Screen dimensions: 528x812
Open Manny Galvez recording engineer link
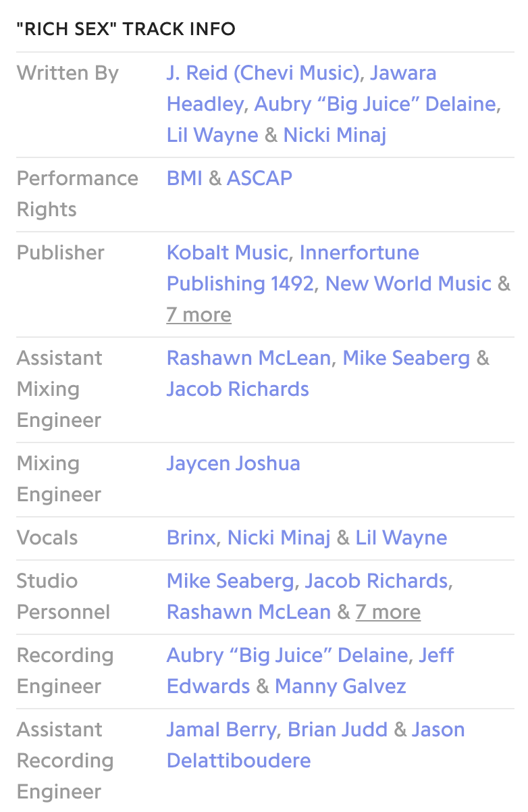point(340,686)
